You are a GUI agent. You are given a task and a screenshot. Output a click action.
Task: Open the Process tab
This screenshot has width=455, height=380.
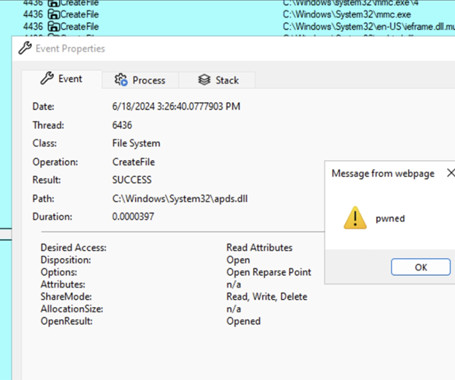click(140, 80)
